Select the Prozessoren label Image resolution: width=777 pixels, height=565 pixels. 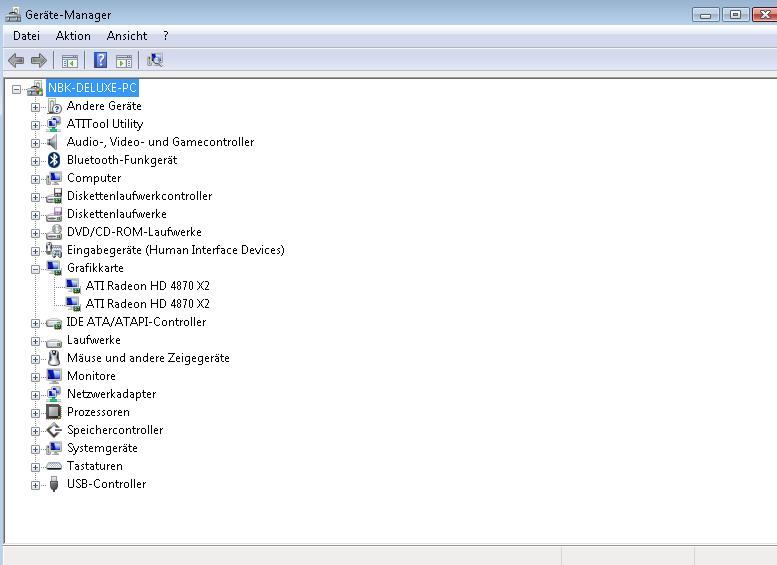coord(98,412)
